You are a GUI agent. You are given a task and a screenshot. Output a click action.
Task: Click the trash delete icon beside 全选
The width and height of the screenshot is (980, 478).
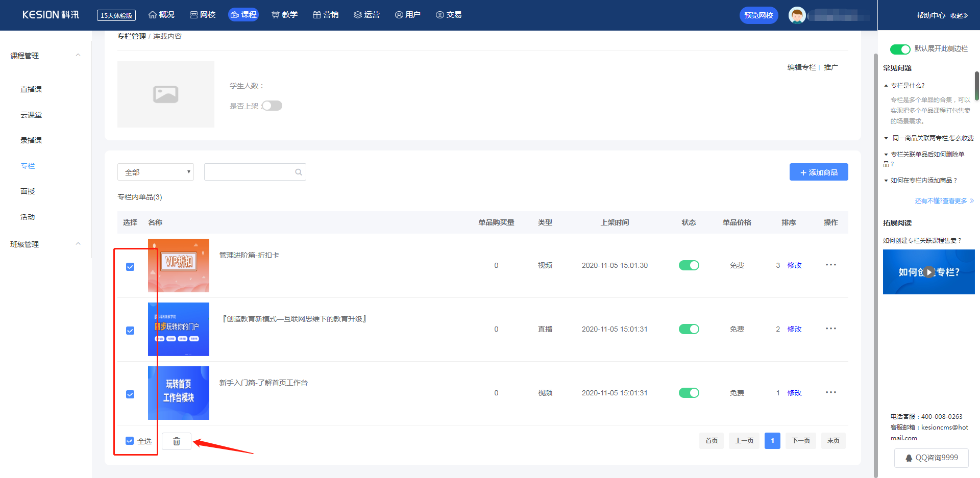tap(177, 441)
